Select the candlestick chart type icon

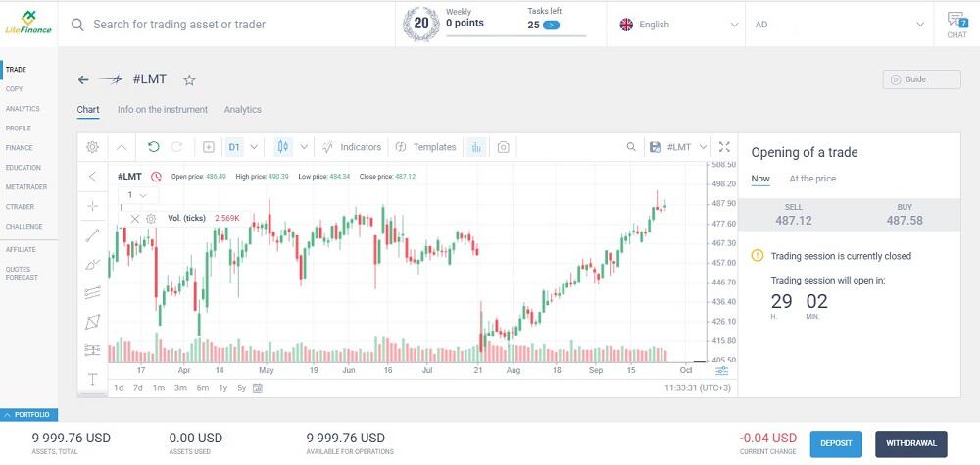click(283, 147)
